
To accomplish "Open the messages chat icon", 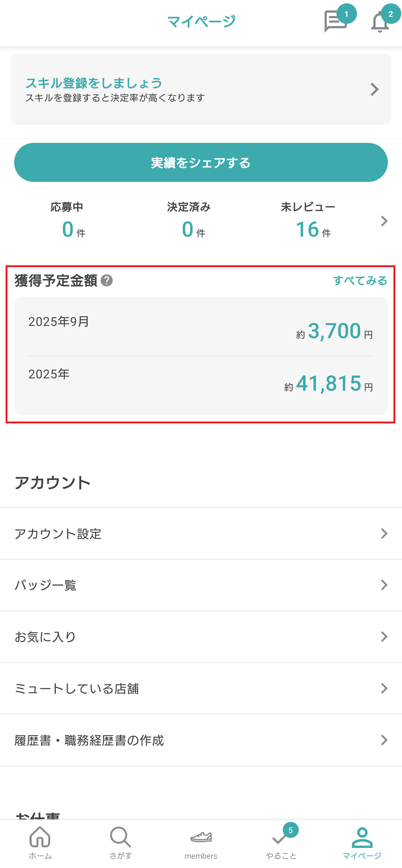I will pyautogui.click(x=336, y=21).
